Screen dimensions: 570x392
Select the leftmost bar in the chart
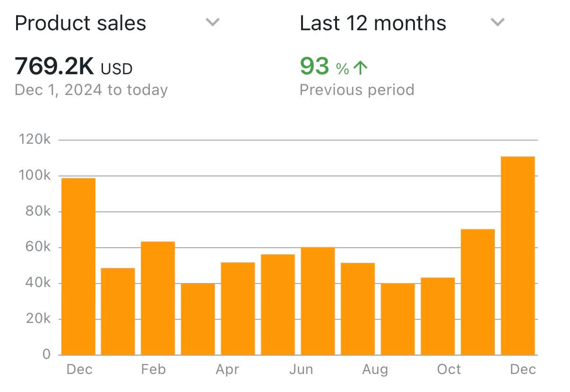coord(78,266)
